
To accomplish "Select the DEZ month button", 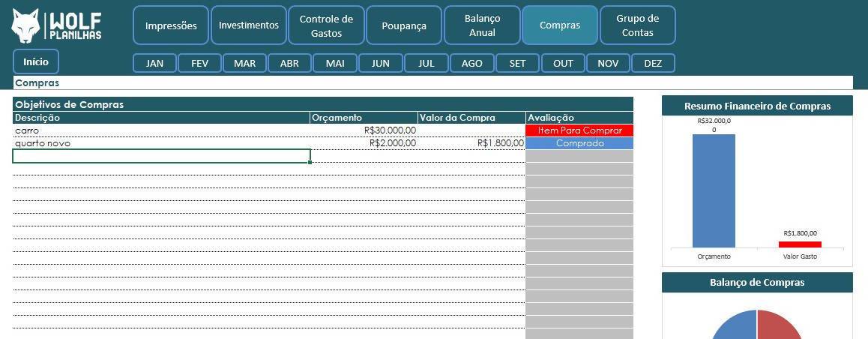I will point(653,63).
